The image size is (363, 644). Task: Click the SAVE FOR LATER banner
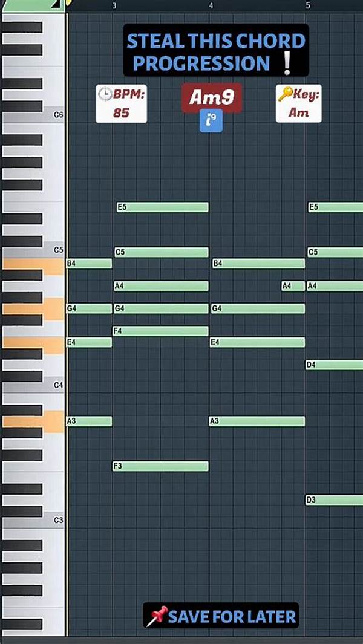[x=221, y=616]
